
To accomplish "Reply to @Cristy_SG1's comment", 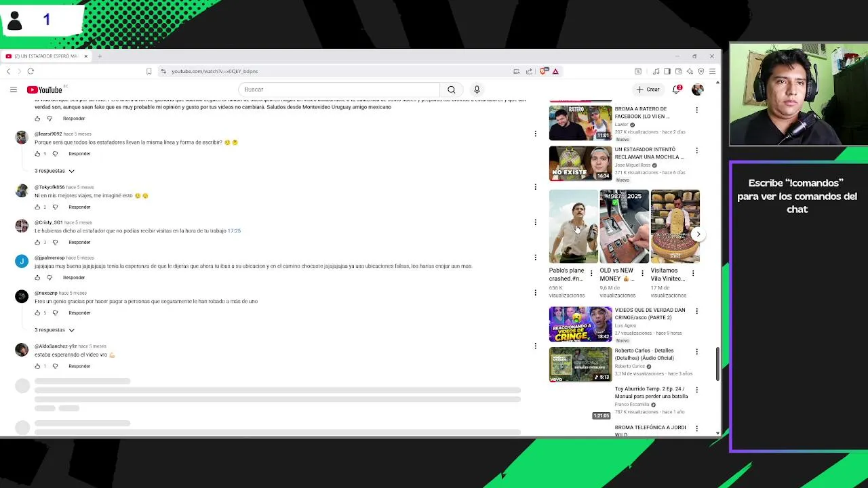I will 79,242.
